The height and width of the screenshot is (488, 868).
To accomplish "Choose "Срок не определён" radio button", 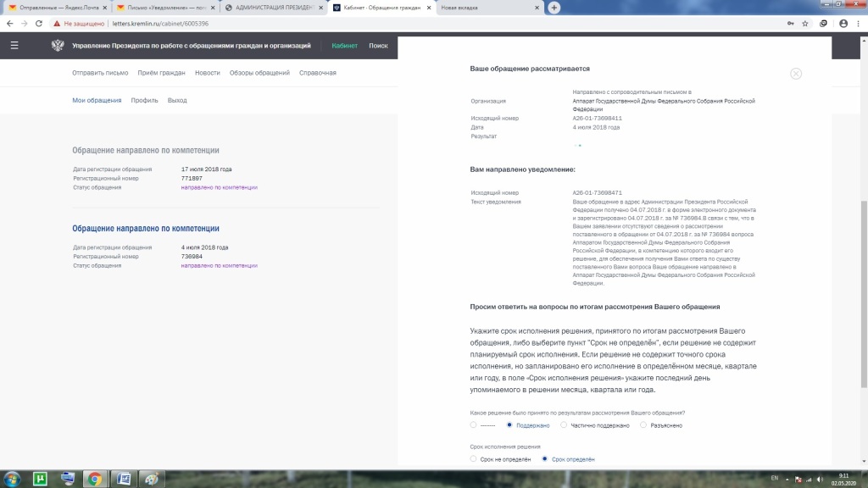I will (x=473, y=459).
